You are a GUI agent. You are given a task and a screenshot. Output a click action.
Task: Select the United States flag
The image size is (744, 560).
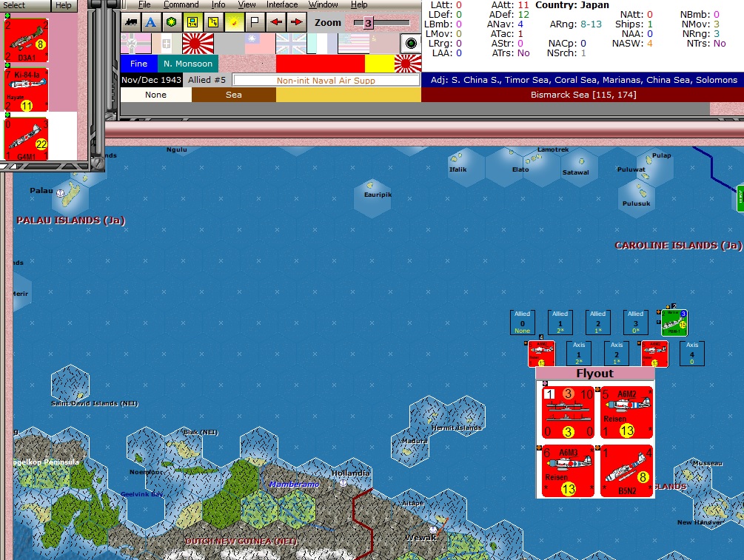click(x=354, y=44)
